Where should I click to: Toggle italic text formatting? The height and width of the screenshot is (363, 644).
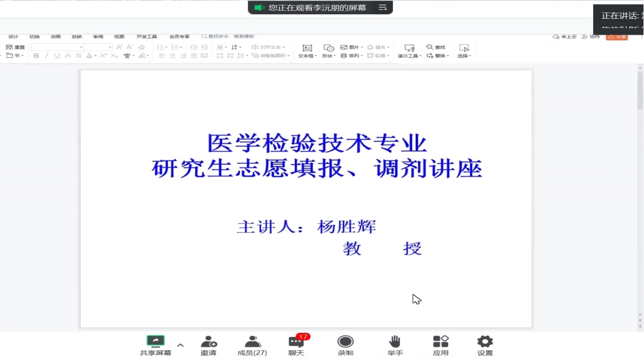(47, 56)
